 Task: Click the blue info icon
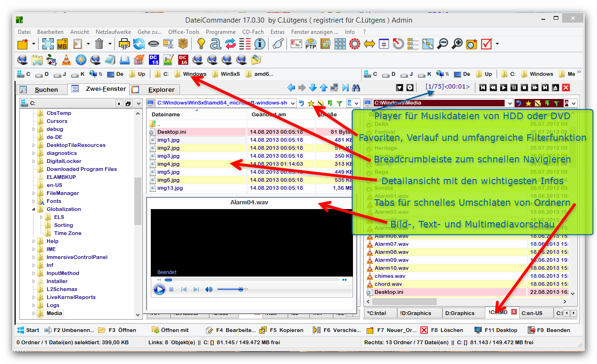pos(259,44)
